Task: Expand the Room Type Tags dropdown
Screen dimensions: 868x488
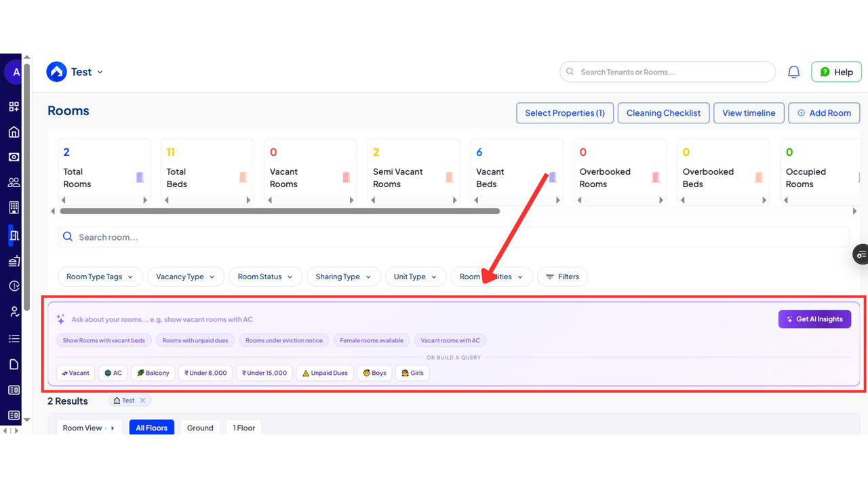Action: [100, 277]
